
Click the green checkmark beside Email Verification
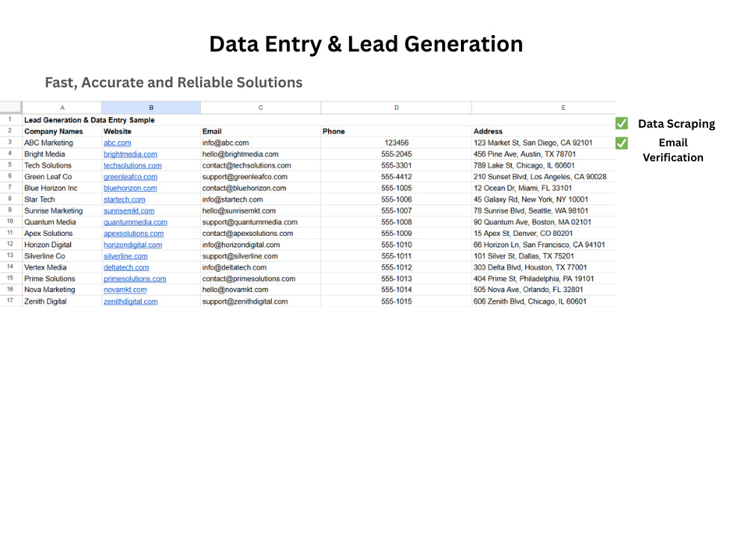[x=622, y=143]
